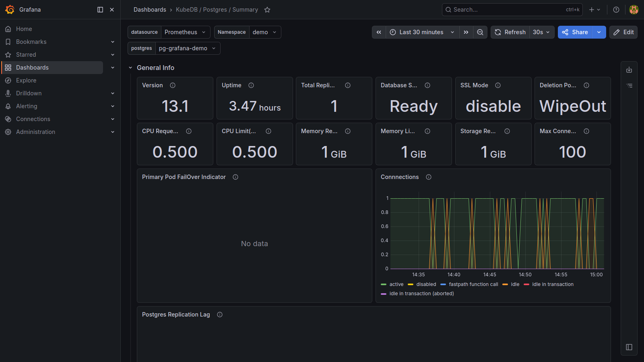Image resolution: width=644 pixels, height=362 pixels.
Task: Open the user profile avatar
Action: tap(634, 10)
